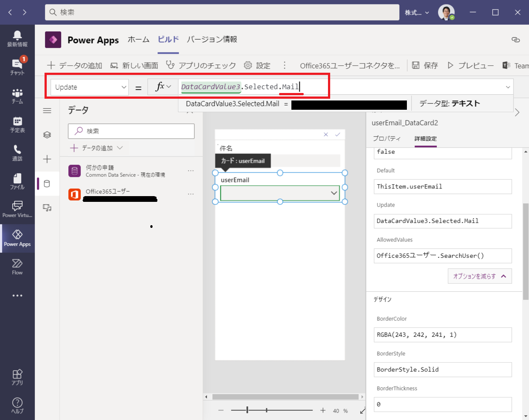The height and width of the screenshot is (420, 529).
Task: Click the Insert plus icon in rail
Action: (47, 159)
